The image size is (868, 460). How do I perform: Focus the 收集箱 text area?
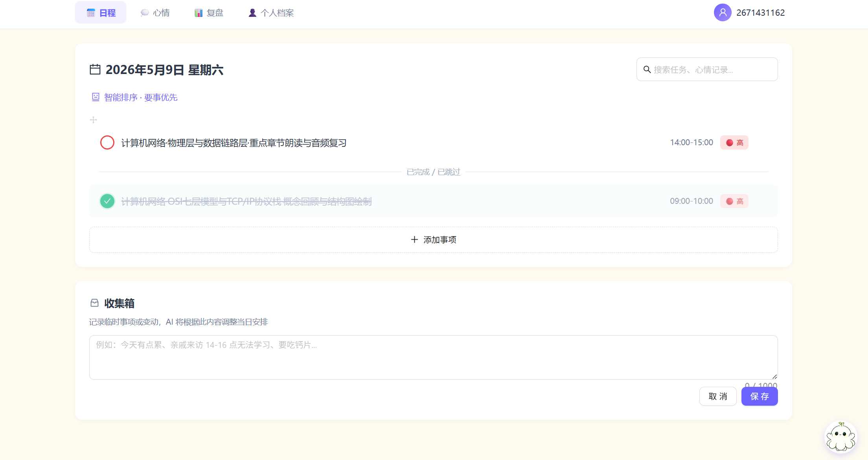(x=433, y=357)
